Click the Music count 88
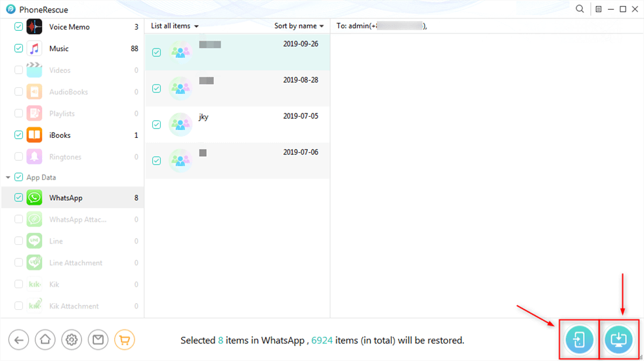 (x=135, y=49)
